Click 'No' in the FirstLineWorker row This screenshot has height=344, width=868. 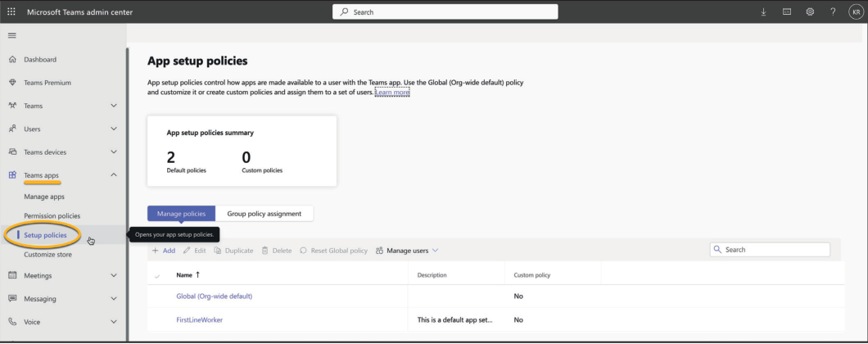coord(518,319)
